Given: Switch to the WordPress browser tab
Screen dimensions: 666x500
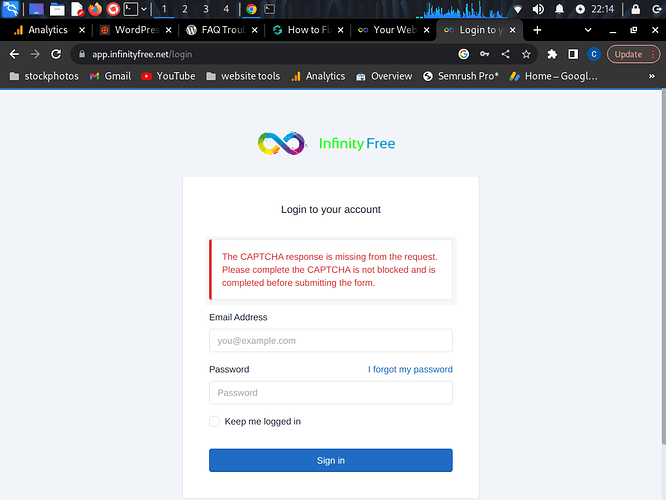Looking at the screenshot, I should click(134, 30).
